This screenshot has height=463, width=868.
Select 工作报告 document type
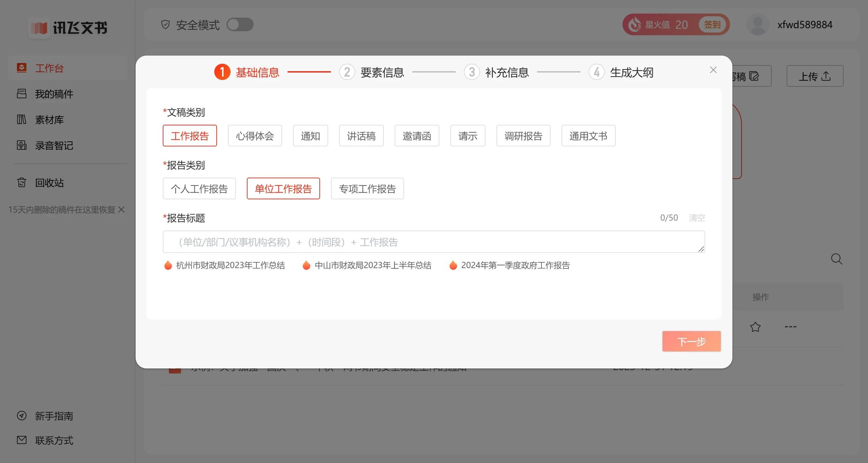tap(190, 136)
